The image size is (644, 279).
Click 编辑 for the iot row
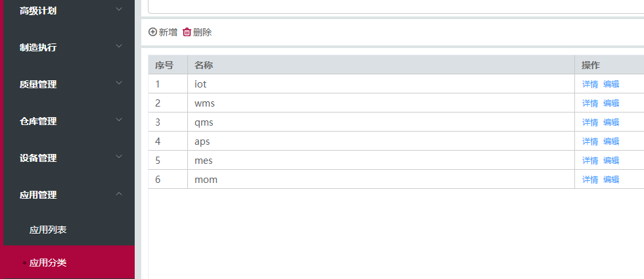pos(611,84)
